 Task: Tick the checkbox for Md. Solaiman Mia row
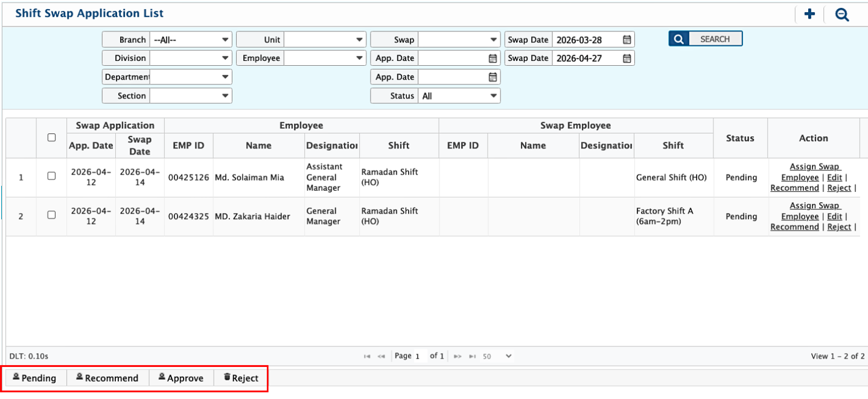[51, 176]
